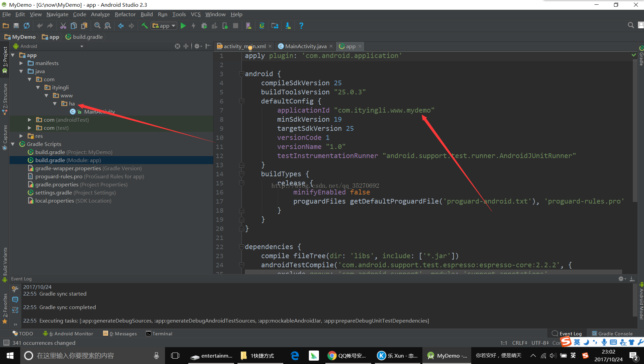Open Find with magnifier icon

tap(97, 26)
